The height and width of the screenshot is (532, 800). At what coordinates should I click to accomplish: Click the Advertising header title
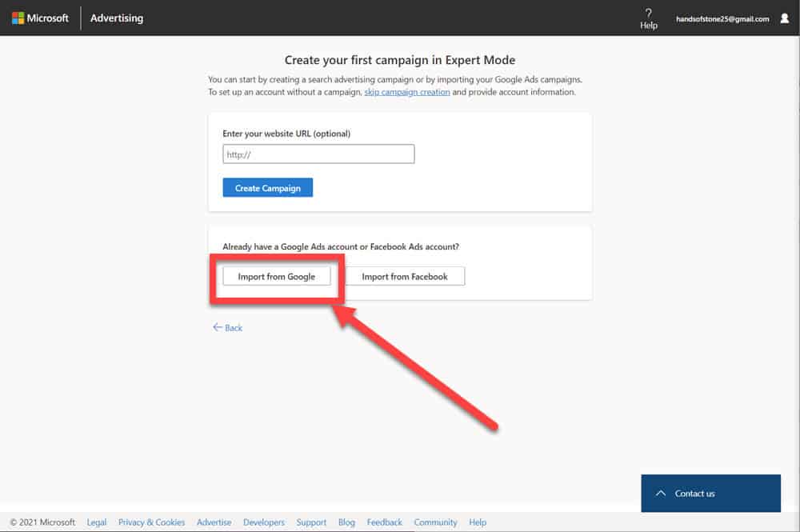[117, 18]
